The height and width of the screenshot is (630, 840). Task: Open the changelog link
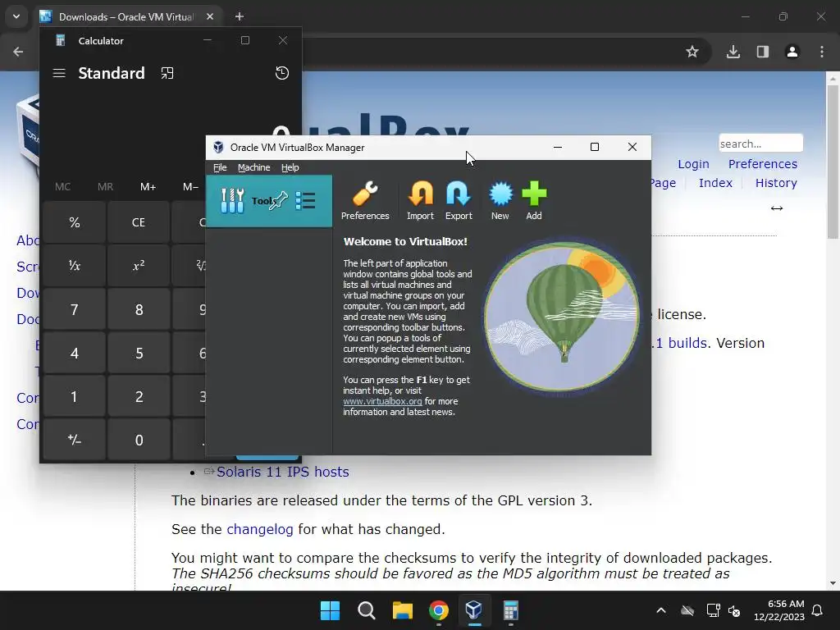pos(260,529)
